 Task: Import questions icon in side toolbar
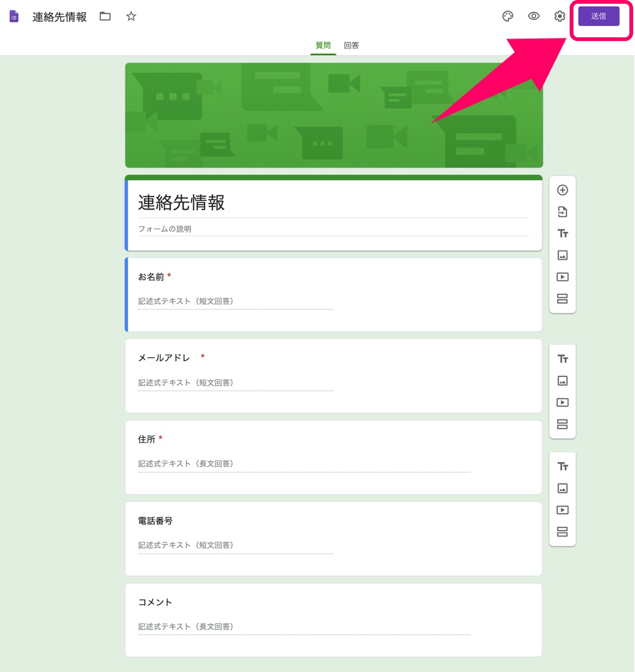(x=563, y=212)
